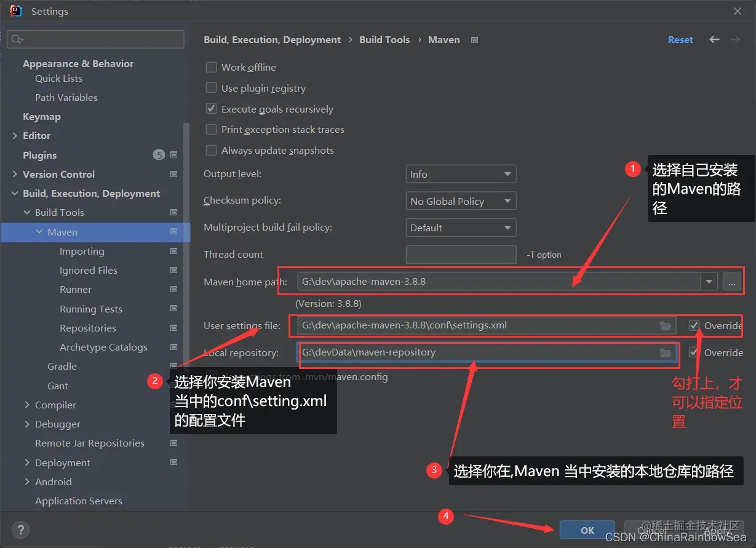Select Quick Lists settings page
This screenshot has width=756, height=548.
click(58, 78)
